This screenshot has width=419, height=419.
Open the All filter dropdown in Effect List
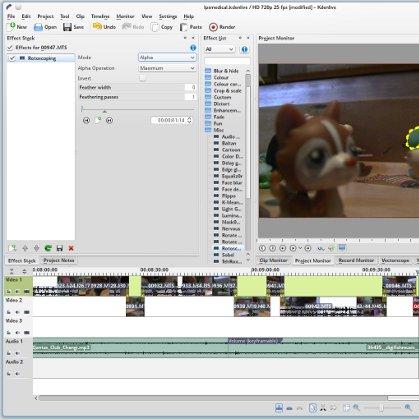tap(219, 49)
